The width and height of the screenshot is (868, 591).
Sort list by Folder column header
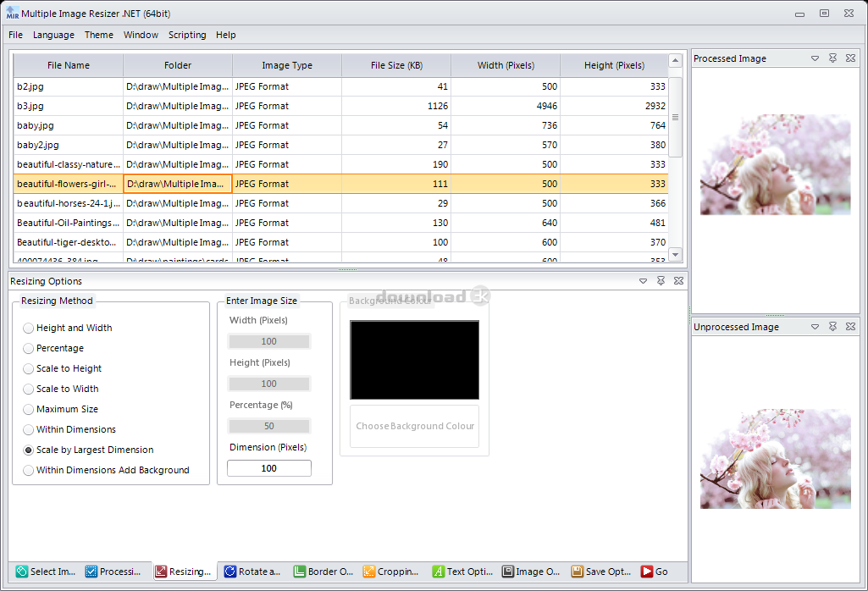tap(178, 65)
